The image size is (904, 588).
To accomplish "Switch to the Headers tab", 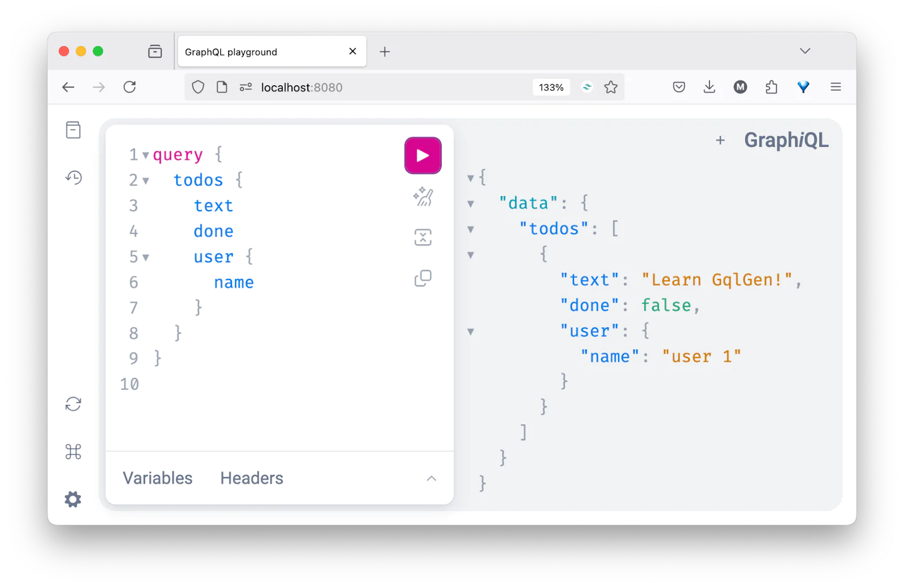I will coord(251,478).
